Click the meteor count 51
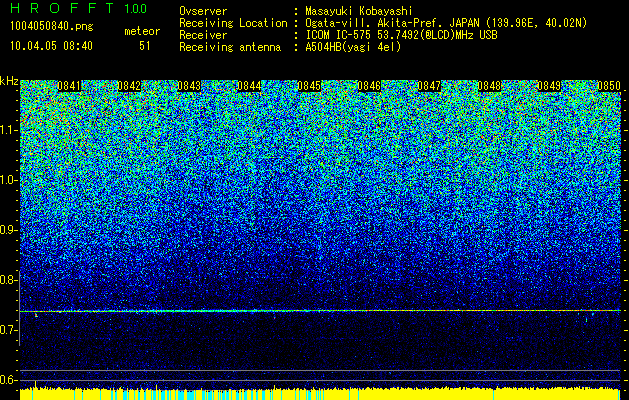 (144, 46)
